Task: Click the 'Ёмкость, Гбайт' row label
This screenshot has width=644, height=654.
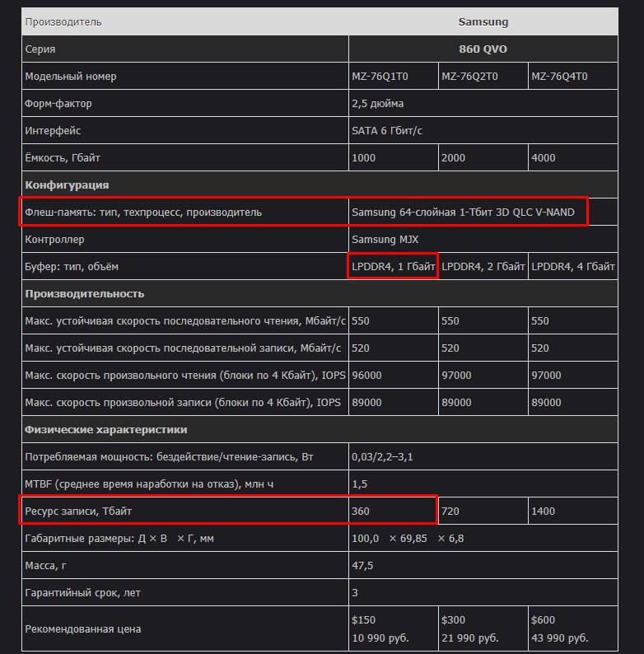Action: [63, 158]
